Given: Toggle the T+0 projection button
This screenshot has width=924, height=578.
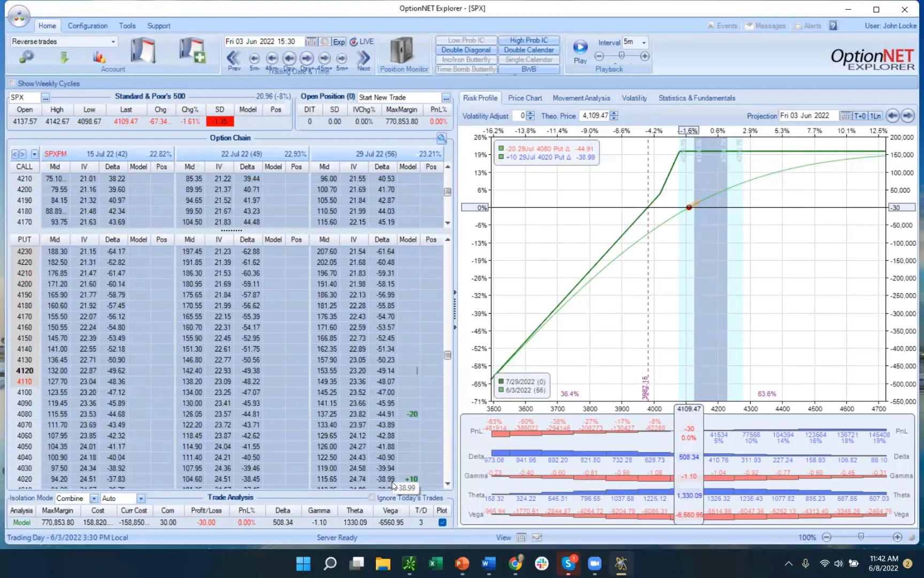Looking at the screenshot, I should pos(860,116).
